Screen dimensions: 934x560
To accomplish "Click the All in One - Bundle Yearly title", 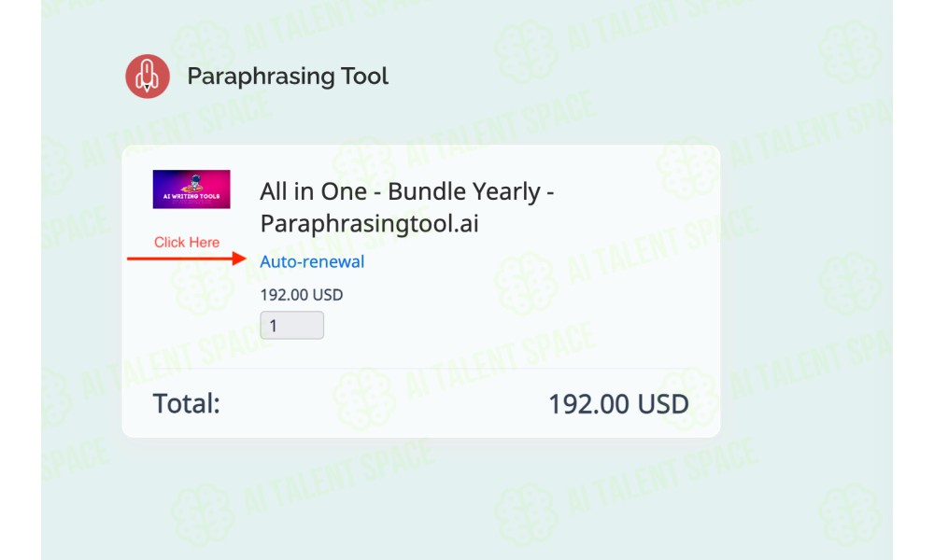I will [x=407, y=191].
